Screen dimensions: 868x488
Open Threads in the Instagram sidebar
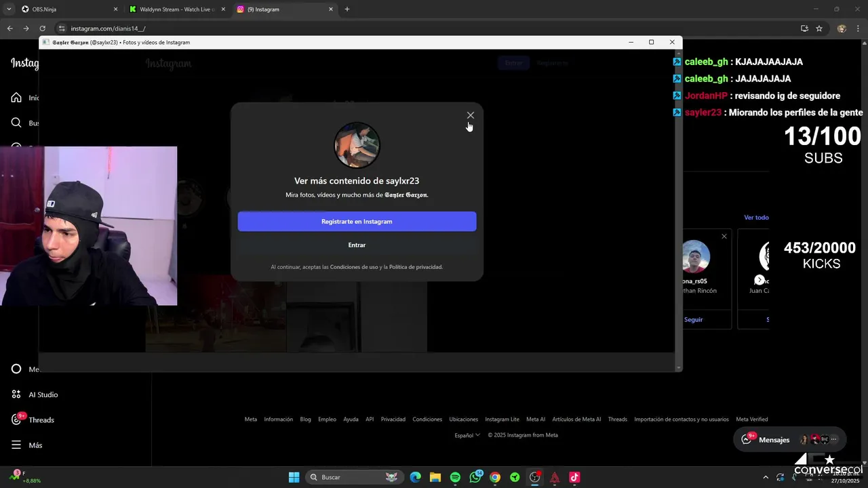(x=33, y=420)
